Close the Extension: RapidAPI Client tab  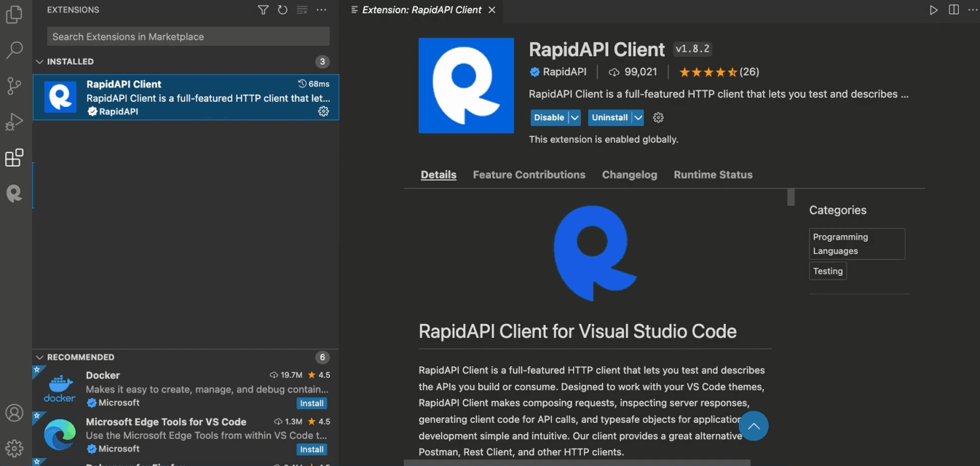coord(492,10)
